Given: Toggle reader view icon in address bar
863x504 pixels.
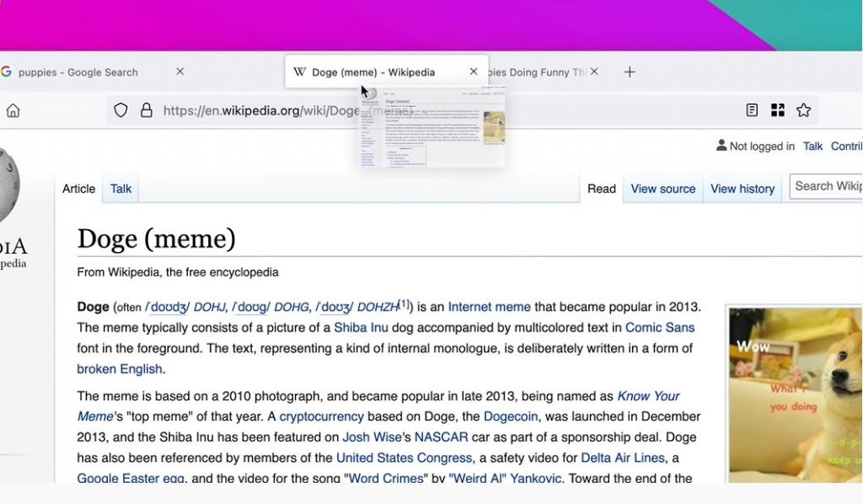Looking at the screenshot, I should point(752,110).
